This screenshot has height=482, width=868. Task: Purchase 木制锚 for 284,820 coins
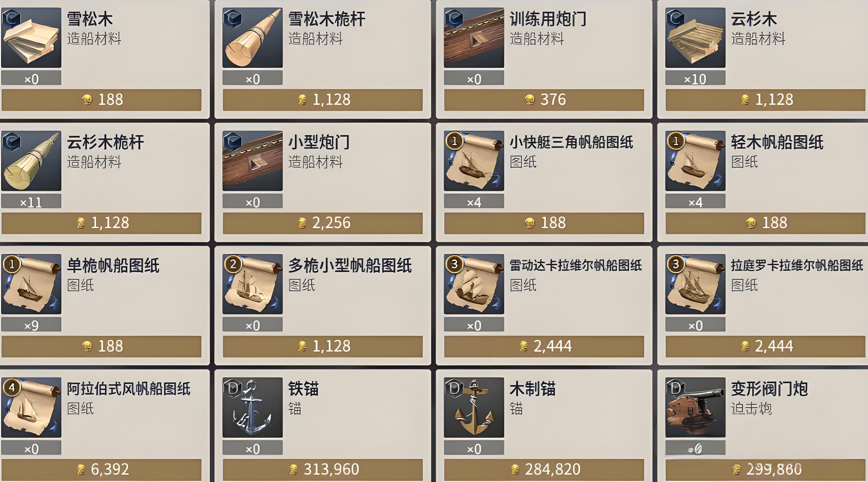pyautogui.click(x=544, y=470)
